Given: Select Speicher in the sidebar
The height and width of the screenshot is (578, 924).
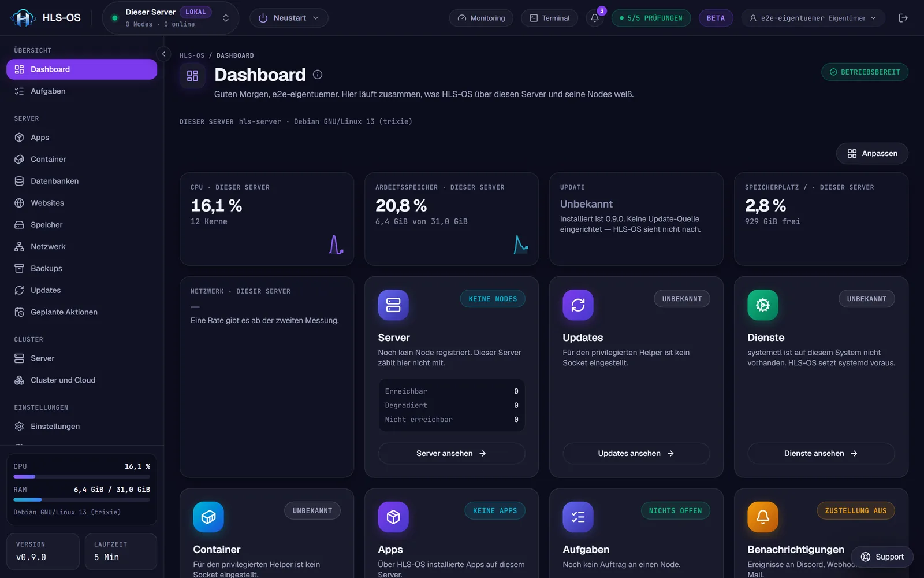Looking at the screenshot, I should click(x=81, y=225).
